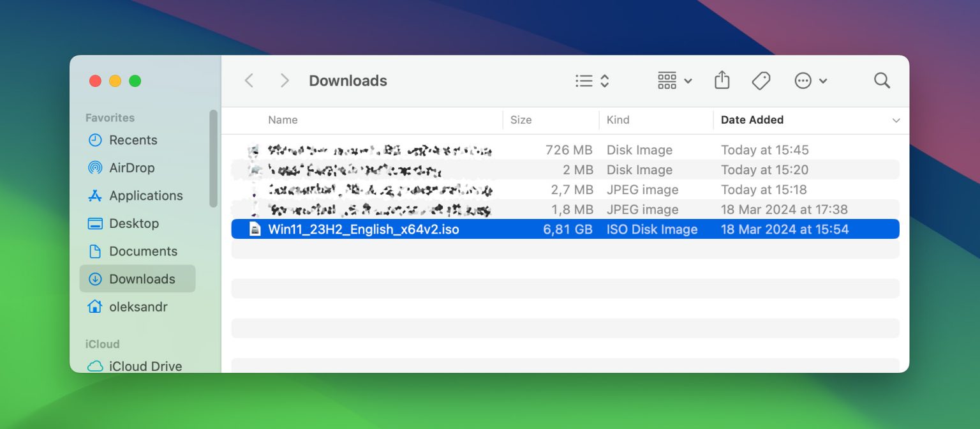The image size is (980, 429).
Task: Expand the Group By options dropdown
Action: (674, 80)
